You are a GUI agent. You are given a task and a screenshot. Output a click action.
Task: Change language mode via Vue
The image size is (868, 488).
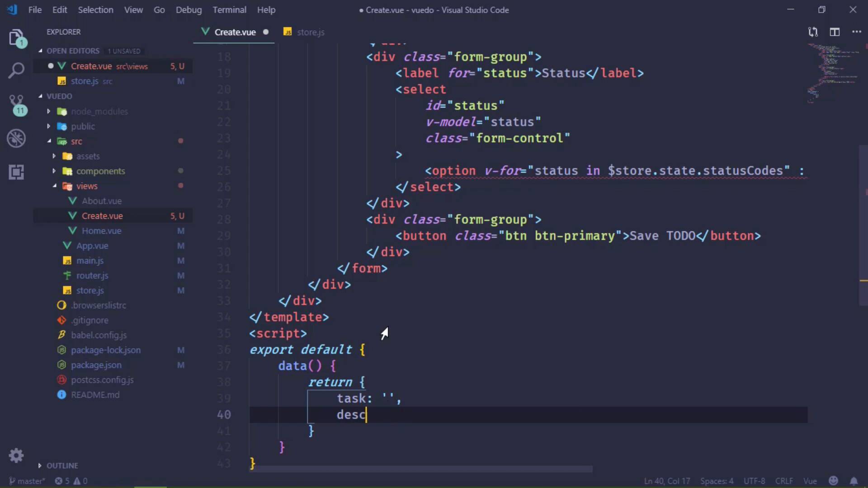coord(810,481)
